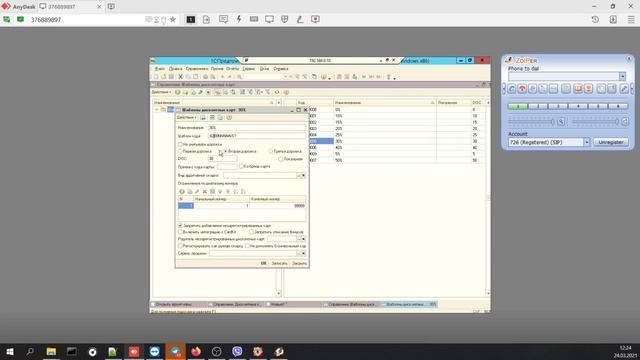Click 'Шаблон кода' input field
The height and width of the screenshot is (360, 640).
coord(257,136)
